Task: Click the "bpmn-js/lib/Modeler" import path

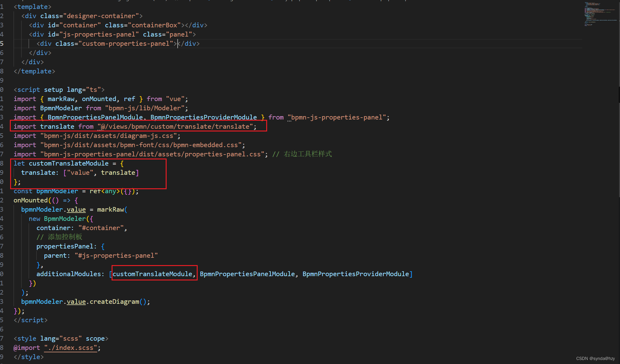Action: pyautogui.click(x=145, y=108)
